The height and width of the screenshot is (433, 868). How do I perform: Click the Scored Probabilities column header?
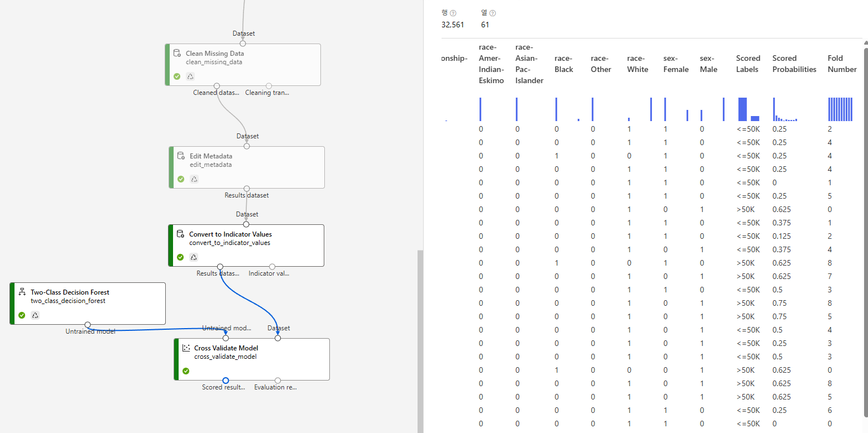(x=794, y=64)
